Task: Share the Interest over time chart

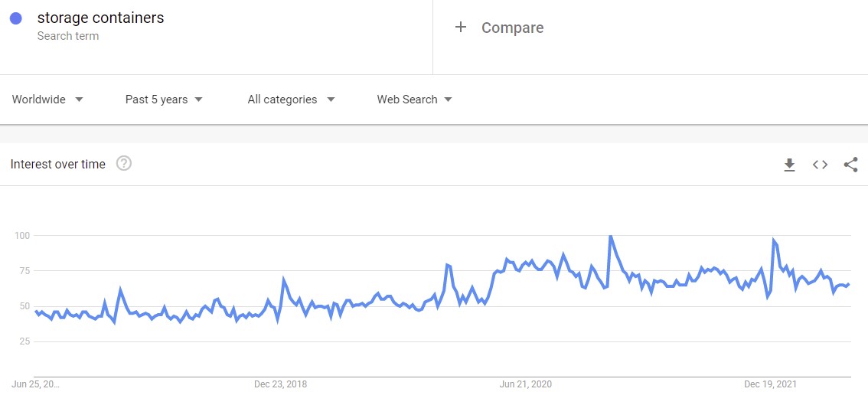Action: click(850, 165)
